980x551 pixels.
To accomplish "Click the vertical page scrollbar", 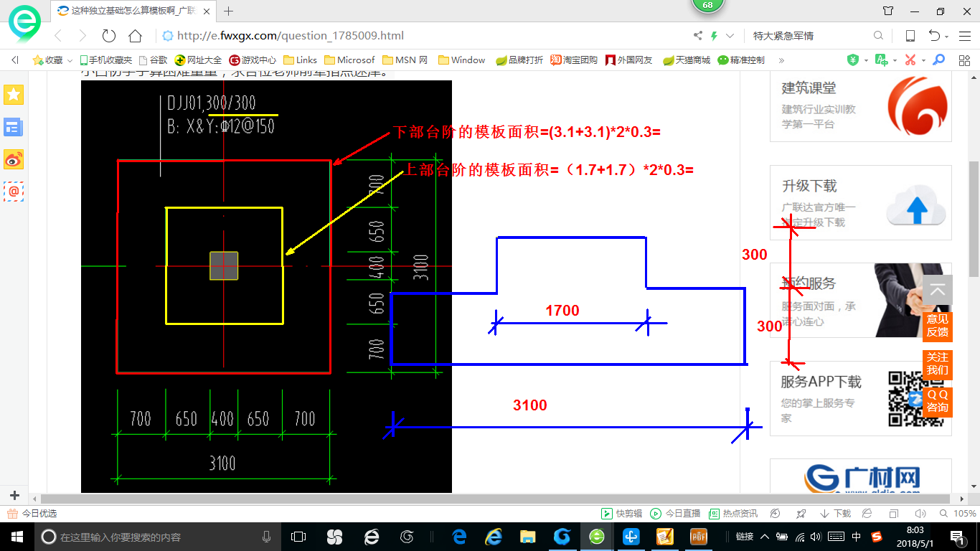I will 974,220.
